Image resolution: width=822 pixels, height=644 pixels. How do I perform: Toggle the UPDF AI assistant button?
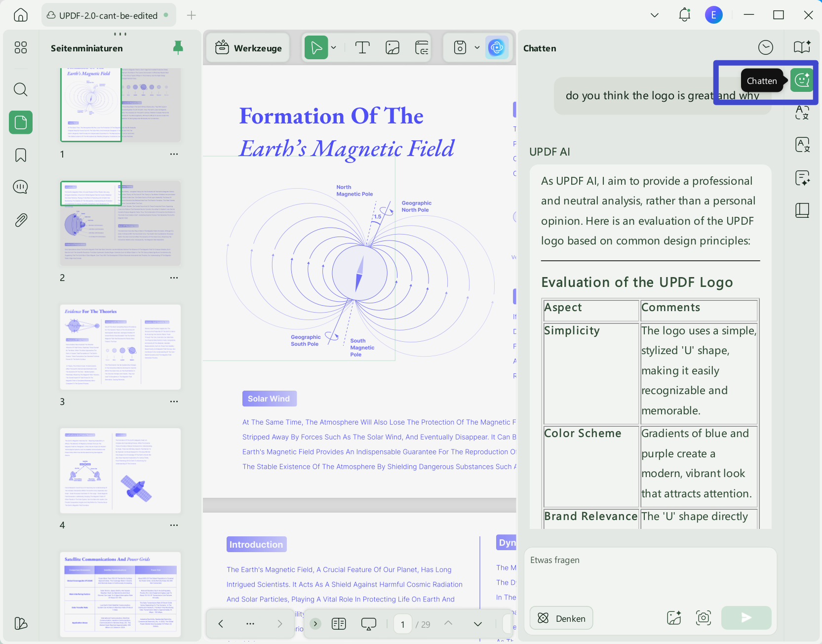click(497, 48)
